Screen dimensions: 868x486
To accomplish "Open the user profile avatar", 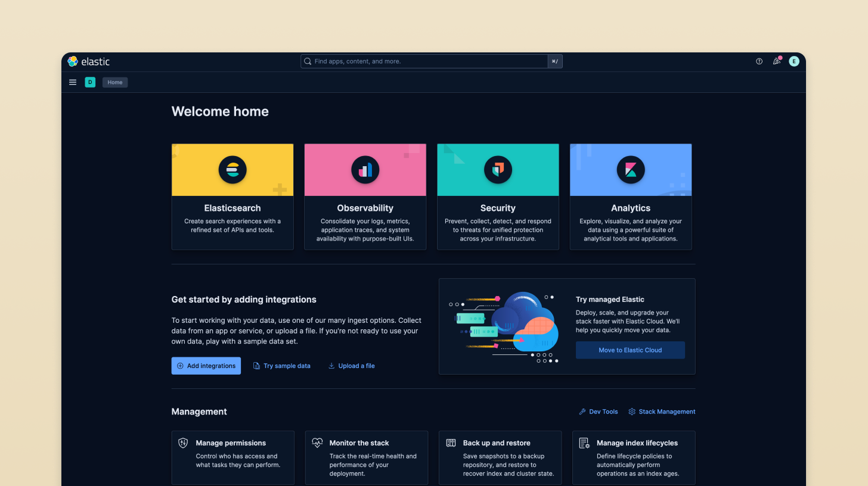I will tap(793, 61).
